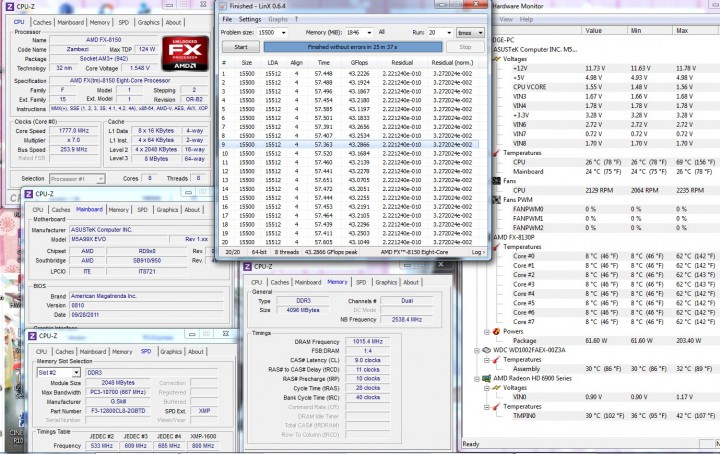Click the DRAM Frequency field showing 1015.4 MHz
Image resolution: width=720 pixels, height=454 pixels.
[367, 342]
